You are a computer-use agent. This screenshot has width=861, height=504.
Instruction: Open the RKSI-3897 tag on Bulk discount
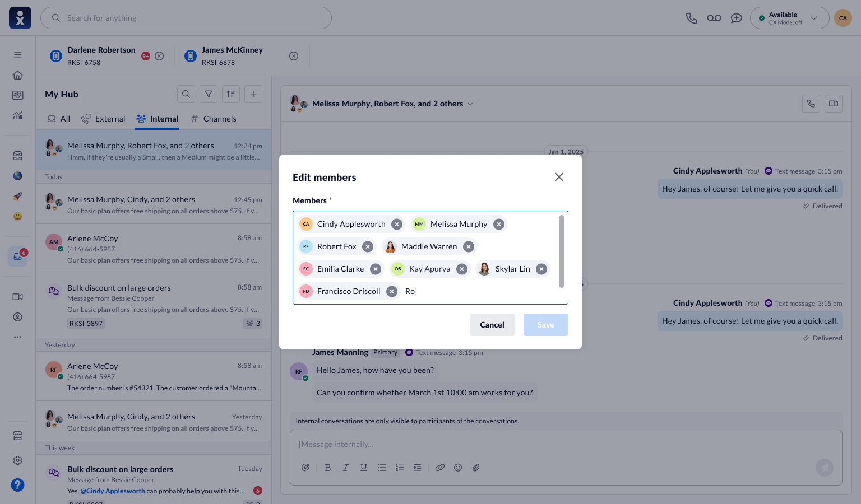tap(86, 324)
